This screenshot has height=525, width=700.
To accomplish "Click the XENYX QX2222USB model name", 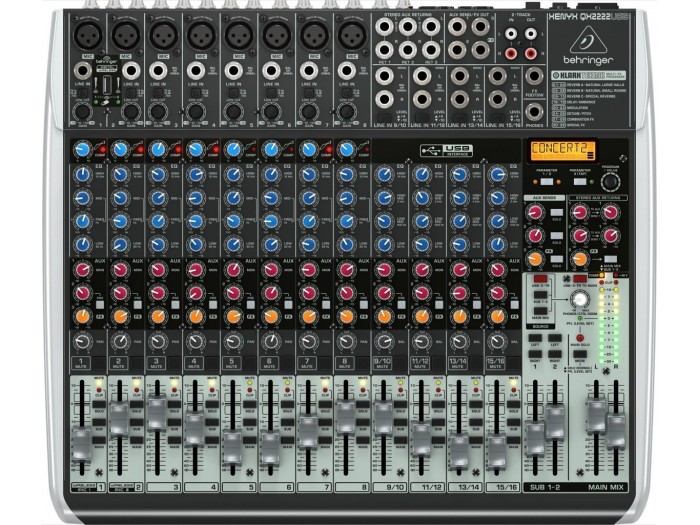I will pos(588,18).
